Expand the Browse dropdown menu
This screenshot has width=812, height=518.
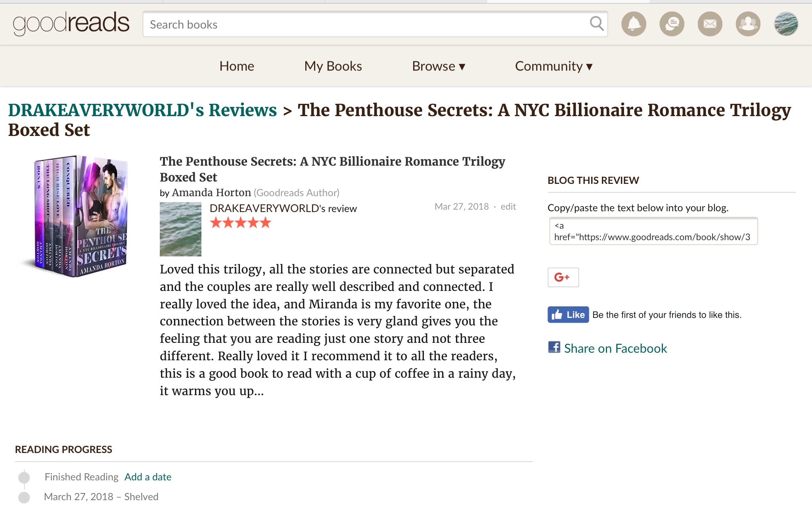pyautogui.click(x=439, y=66)
